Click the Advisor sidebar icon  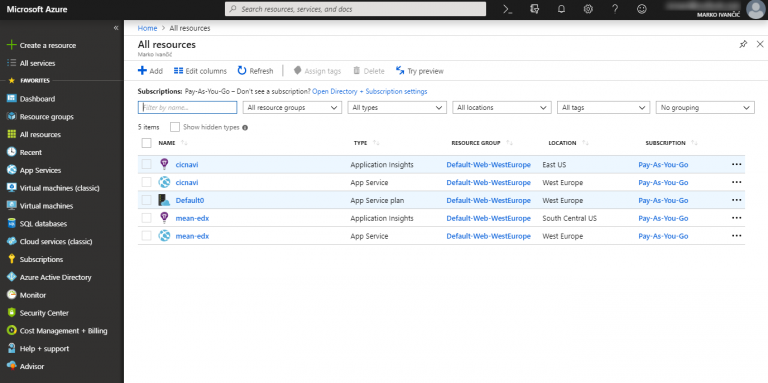(x=11, y=366)
